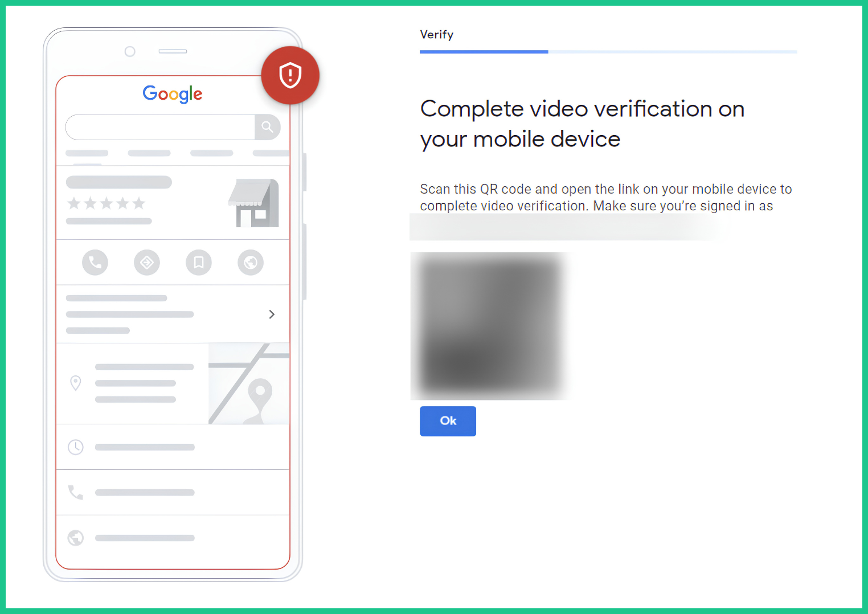Click the heading "Complete video verification on your mobile device"
Viewport: 868px width, 614px height.
[x=582, y=124]
